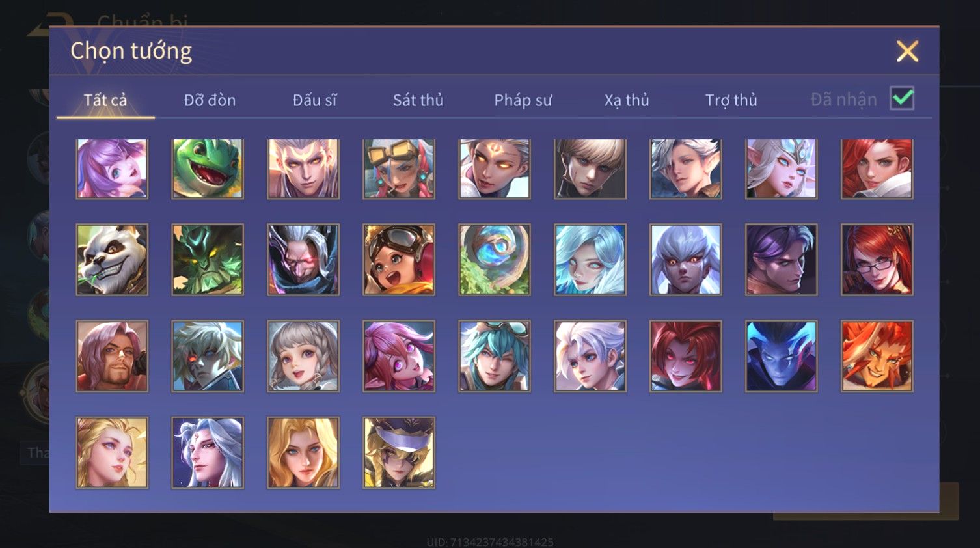Select the orange fiery grinning hero

click(877, 356)
